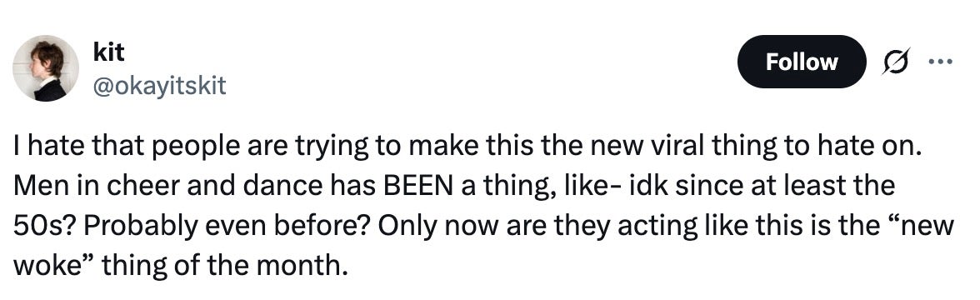This screenshot has height=300, width=980.
Task: Click kit's profile avatar photo
Action: [46, 68]
